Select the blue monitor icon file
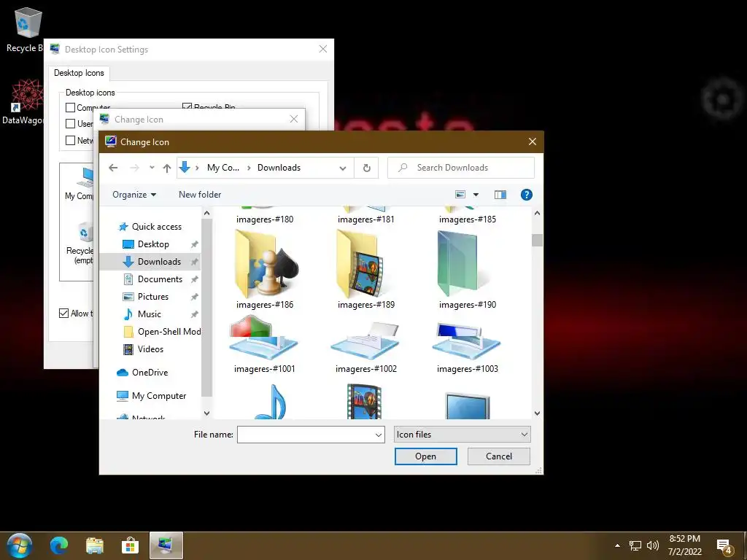This screenshot has height=560, width=747. pyautogui.click(x=467, y=405)
